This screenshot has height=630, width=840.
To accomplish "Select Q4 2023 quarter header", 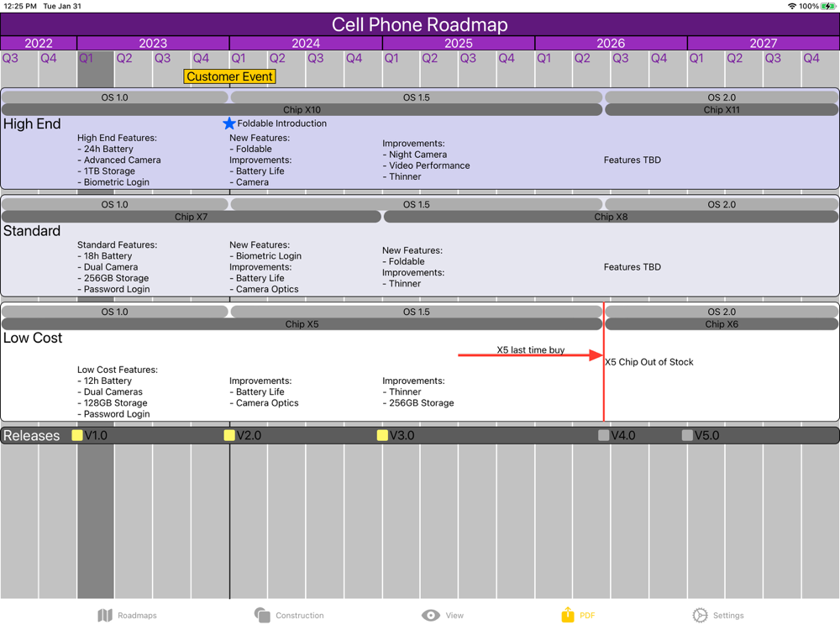I will (x=201, y=59).
